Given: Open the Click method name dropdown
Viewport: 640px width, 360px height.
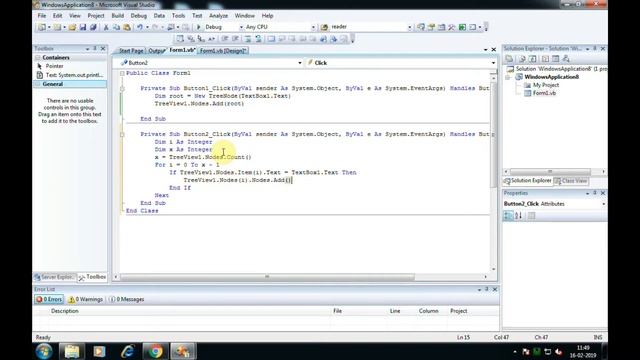Looking at the screenshot, I should pos(493,63).
